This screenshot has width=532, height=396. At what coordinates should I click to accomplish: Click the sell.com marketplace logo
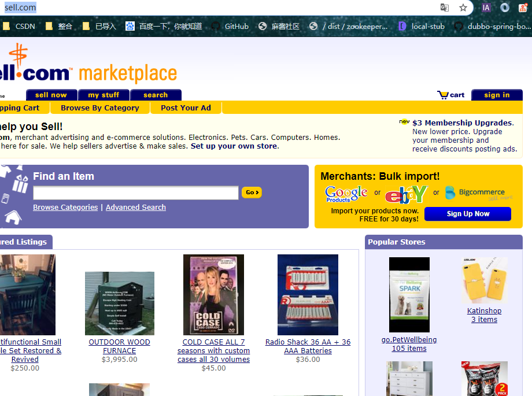[x=88, y=65]
